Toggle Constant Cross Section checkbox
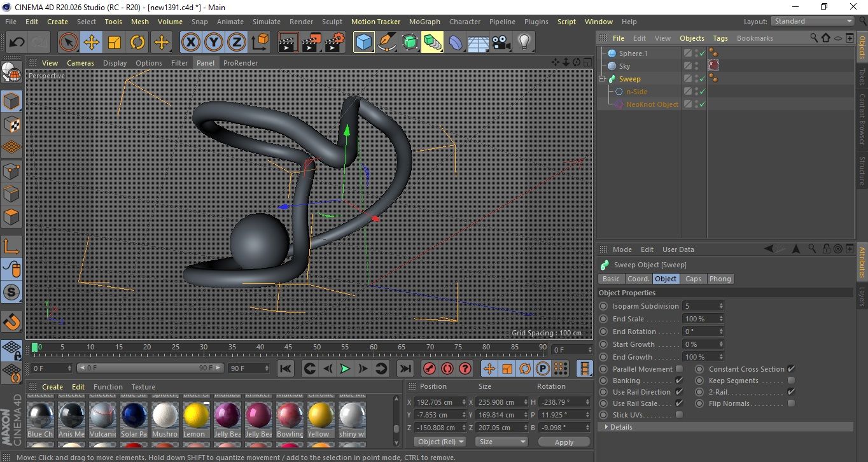The height and width of the screenshot is (462, 868). (x=791, y=369)
